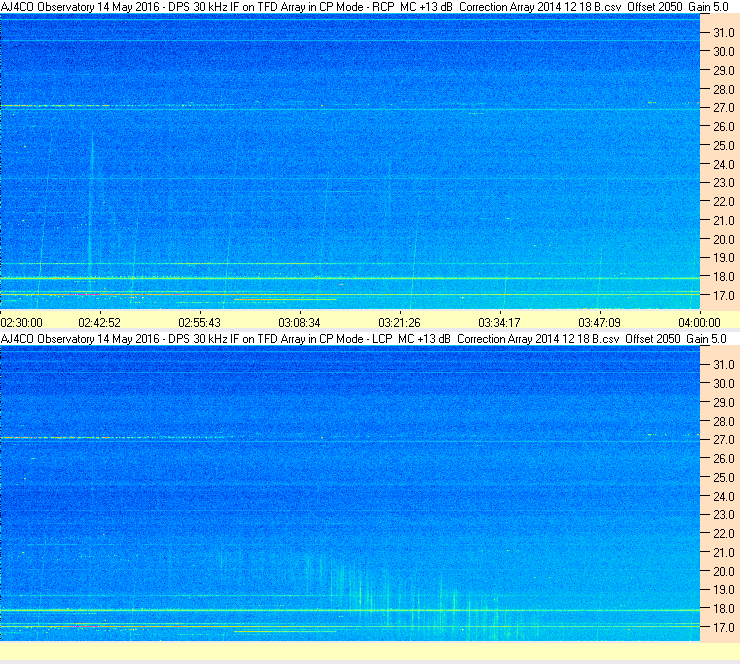The height and width of the screenshot is (664, 740).
Task: Select the 30.0 MHz tick on LCP scale
Action: [x=723, y=384]
